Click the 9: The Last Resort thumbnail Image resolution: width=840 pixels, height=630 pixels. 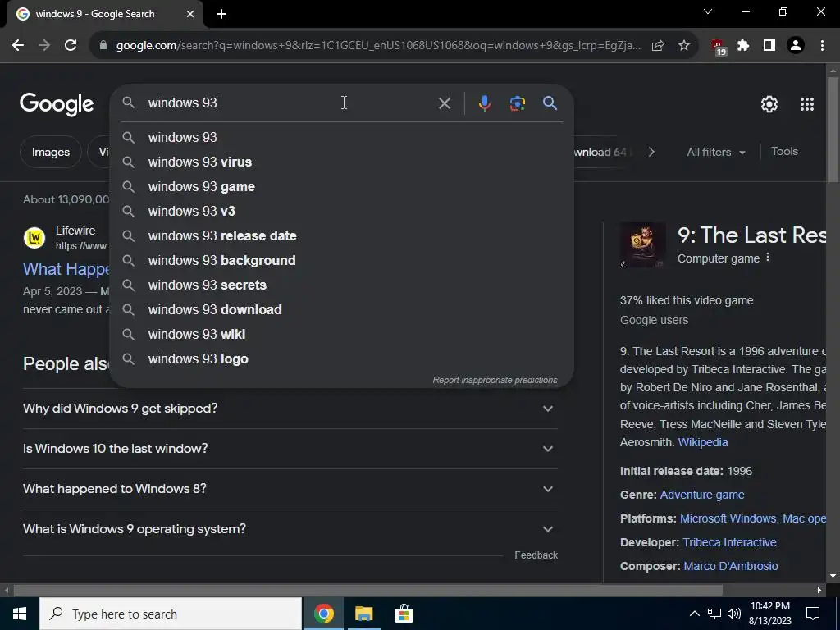643,244
